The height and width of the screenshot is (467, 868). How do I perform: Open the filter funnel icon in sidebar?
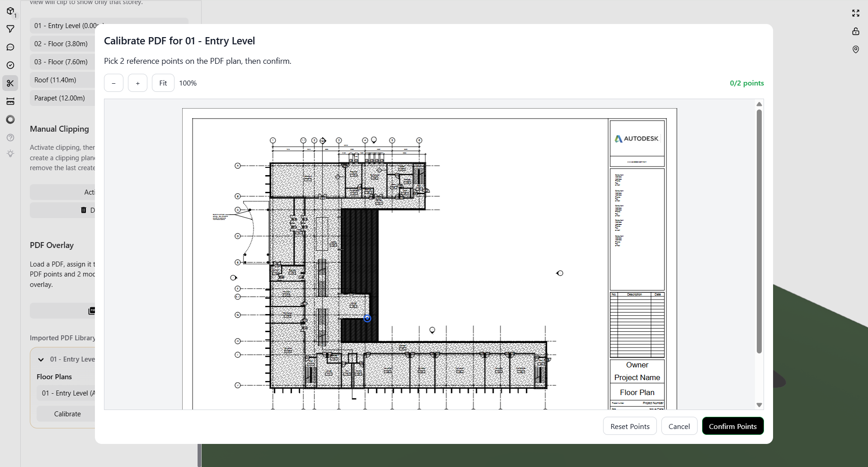point(10,29)
